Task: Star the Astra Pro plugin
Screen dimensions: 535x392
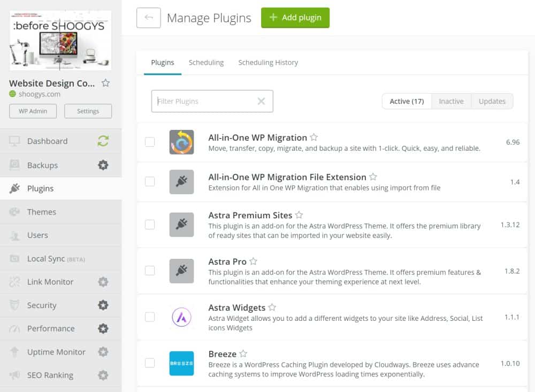Action: [253, 262]
